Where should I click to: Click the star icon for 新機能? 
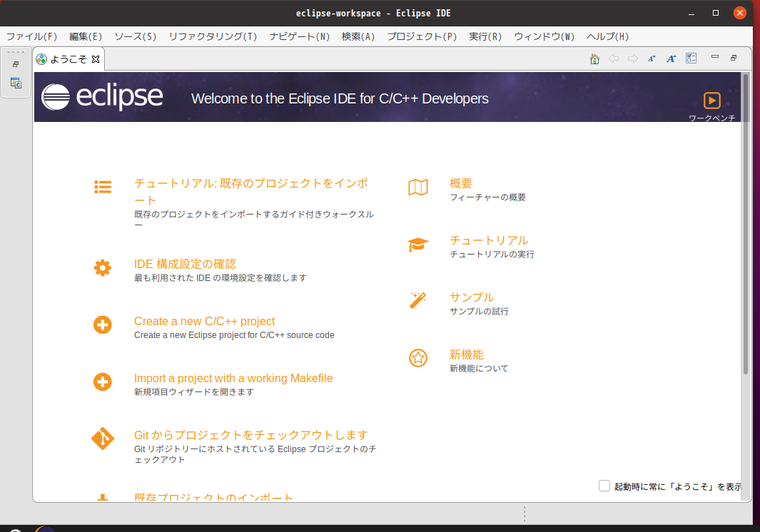tap(417, 358)
